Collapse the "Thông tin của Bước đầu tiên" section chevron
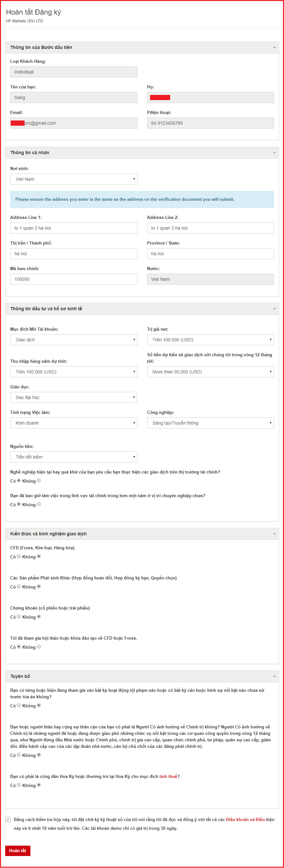 [274, 48]
